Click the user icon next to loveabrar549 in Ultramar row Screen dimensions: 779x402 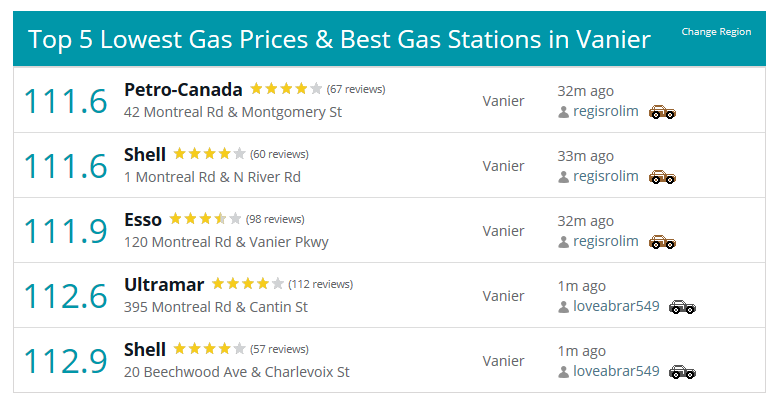[563, 307]
